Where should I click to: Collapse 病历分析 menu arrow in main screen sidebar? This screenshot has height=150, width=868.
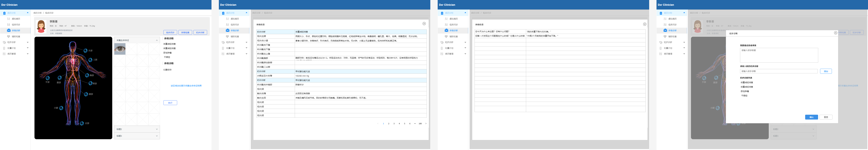(28, 13)
